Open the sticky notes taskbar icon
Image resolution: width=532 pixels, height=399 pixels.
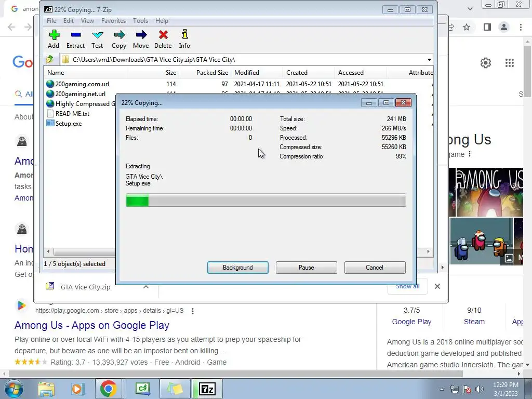(175, 389)
